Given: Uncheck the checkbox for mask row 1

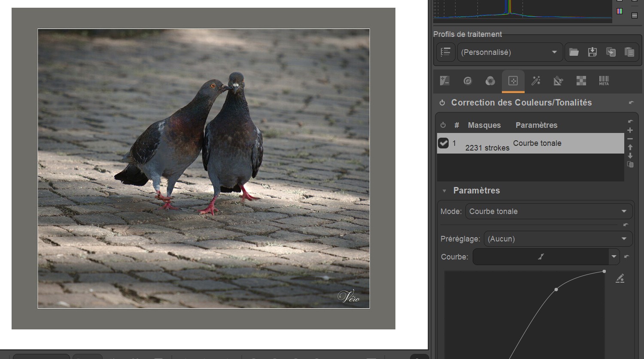Looking at the screenshot, I should [443, 143].
